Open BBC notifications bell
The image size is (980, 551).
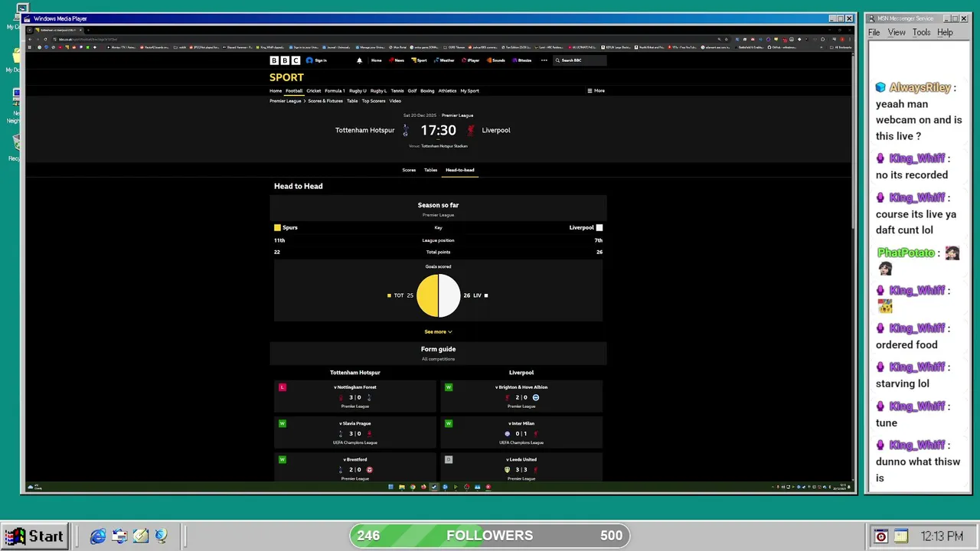coord(359,60)
